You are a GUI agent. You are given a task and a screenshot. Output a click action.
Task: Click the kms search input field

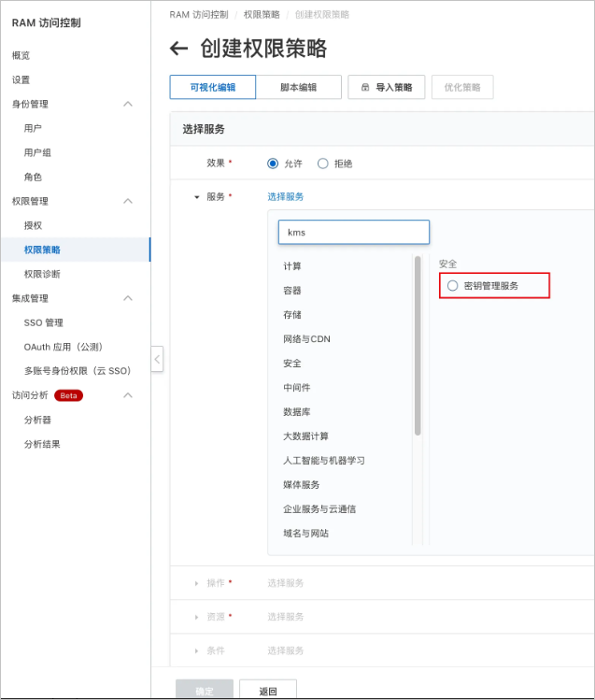pos(354,232)
